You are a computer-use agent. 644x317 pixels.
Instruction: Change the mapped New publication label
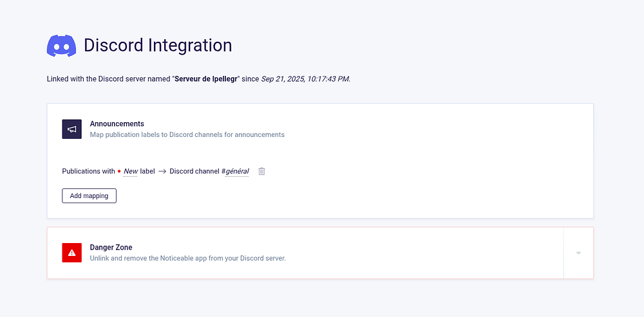point(131,172)
